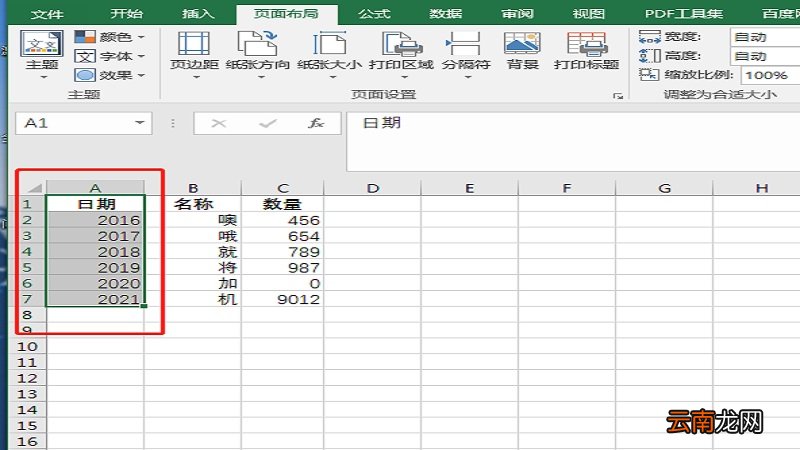Expand the Fonts (字体) dropdown arrow
The width and height of the screenshot is (800, 450).
141,56
